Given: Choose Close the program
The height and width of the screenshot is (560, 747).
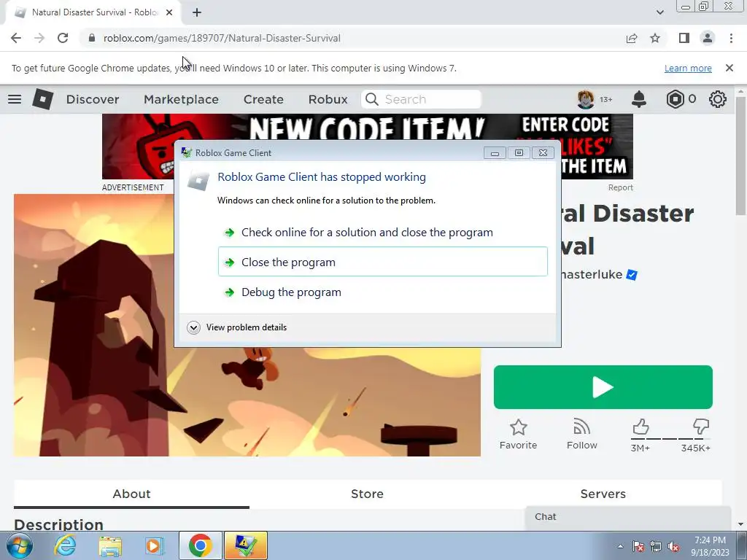Looking at the screenshot, I should click(382, 262).
